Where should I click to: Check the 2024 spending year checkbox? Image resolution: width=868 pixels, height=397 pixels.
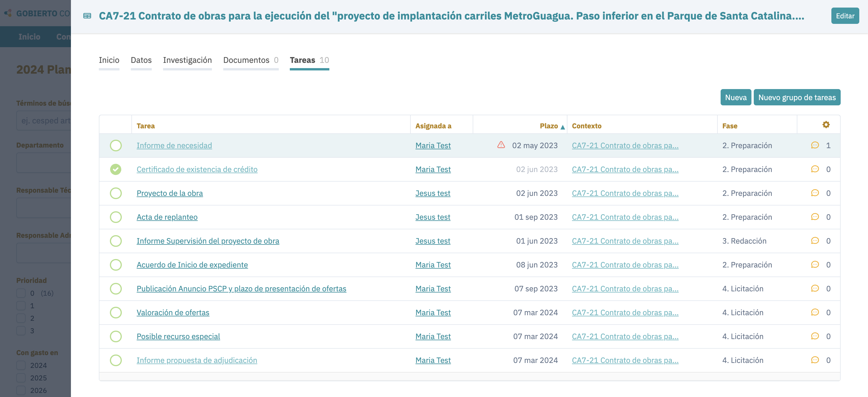tap(21, 365)
